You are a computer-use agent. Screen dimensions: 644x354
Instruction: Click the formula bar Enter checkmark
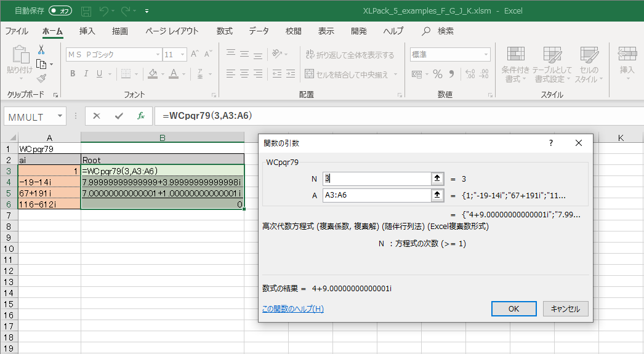point(119,116)
